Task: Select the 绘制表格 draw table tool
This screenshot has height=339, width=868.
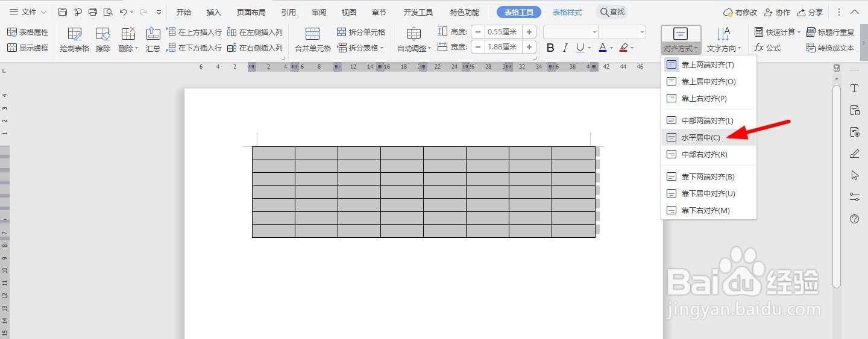Action: pos(75,40)
